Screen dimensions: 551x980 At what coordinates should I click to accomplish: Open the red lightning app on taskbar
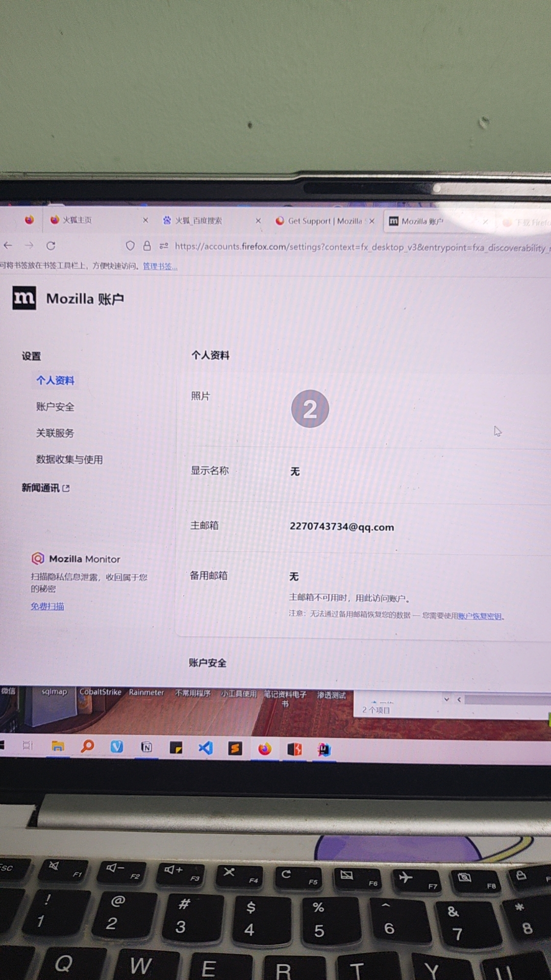point(294,749)
